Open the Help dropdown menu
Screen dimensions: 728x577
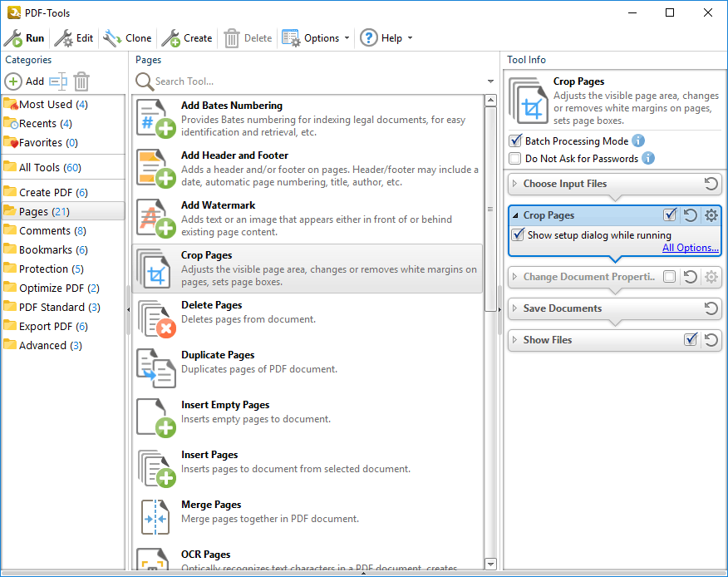tap(386, 38)
